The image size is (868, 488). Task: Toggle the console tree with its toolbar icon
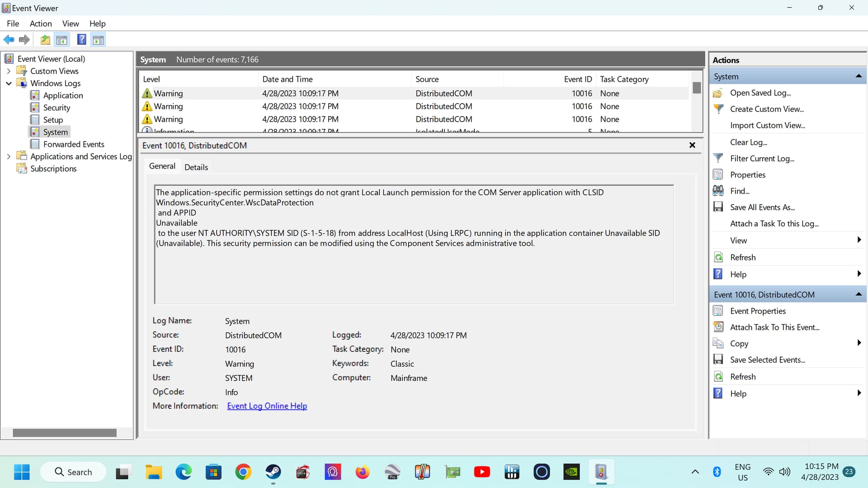pos(62,40)
